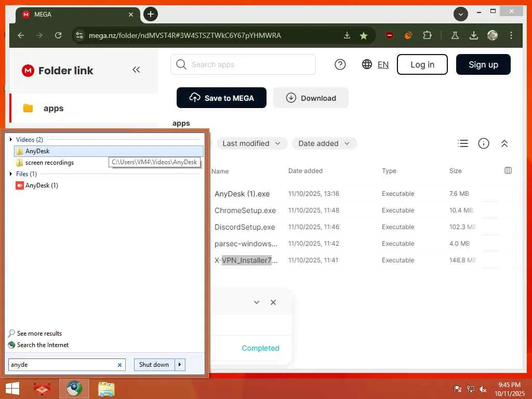Select the MEGA browser tab

pos(78,15)
